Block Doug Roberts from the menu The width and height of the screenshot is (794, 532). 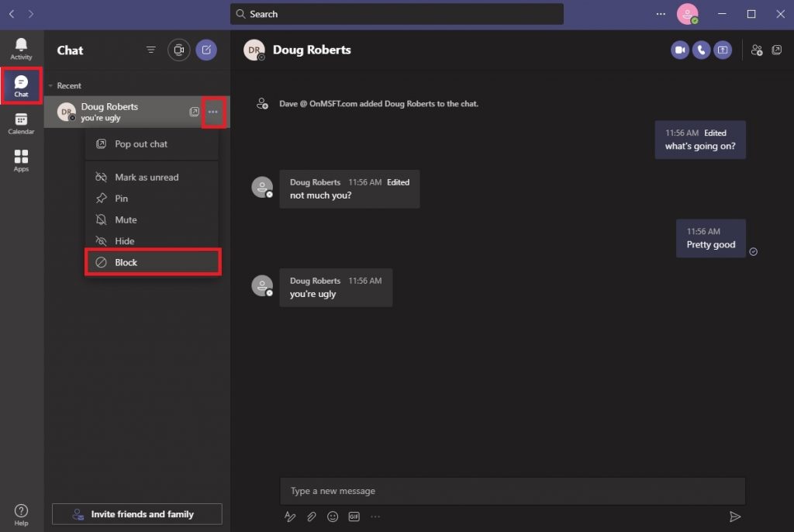click(x=153, y=262)
